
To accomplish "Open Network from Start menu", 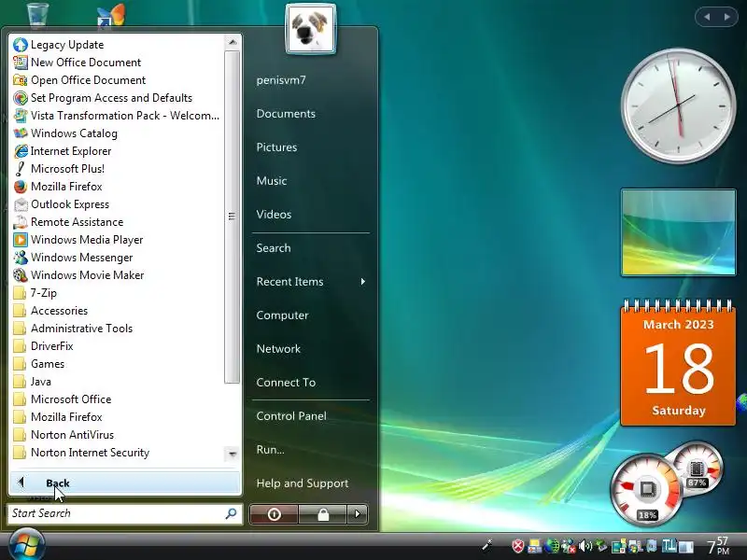I will pos(278,349).
